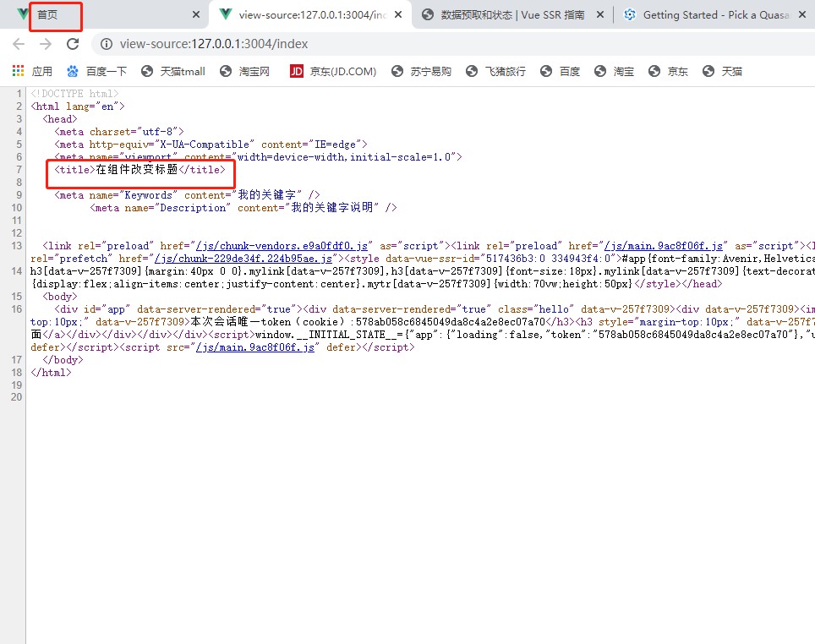Open the preload /js/main.9ac8f06f.js link
The height and width of the screenshot is (644, 815).
tap(664, 246)
